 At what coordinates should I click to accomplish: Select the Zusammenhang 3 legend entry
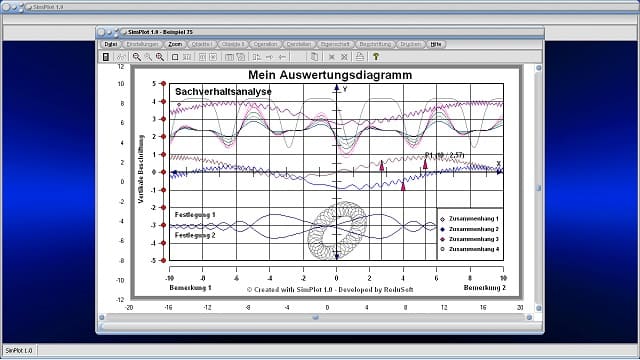click(470, 239)
